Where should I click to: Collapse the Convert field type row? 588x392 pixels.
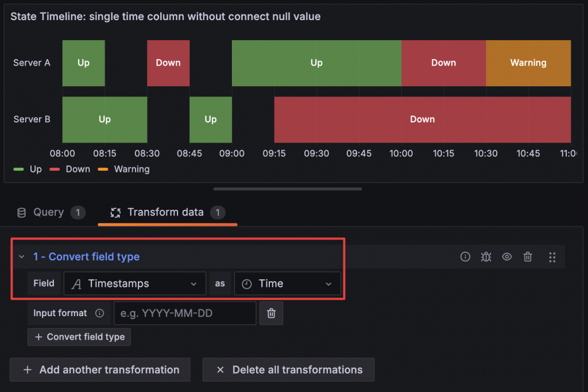[x=22, y=257]
